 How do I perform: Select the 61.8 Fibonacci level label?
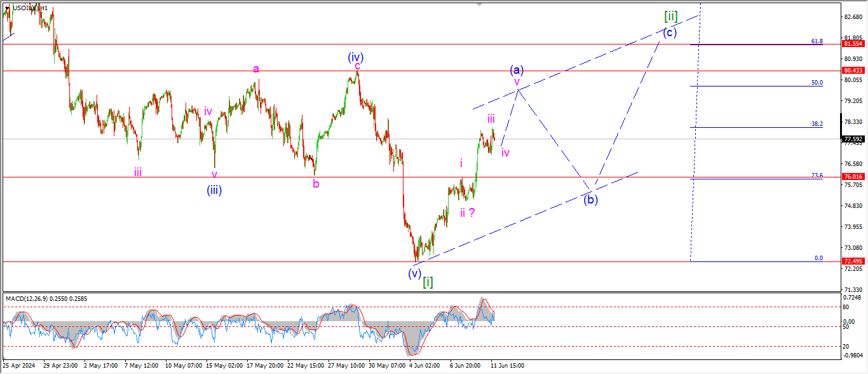tap(817, 41)
